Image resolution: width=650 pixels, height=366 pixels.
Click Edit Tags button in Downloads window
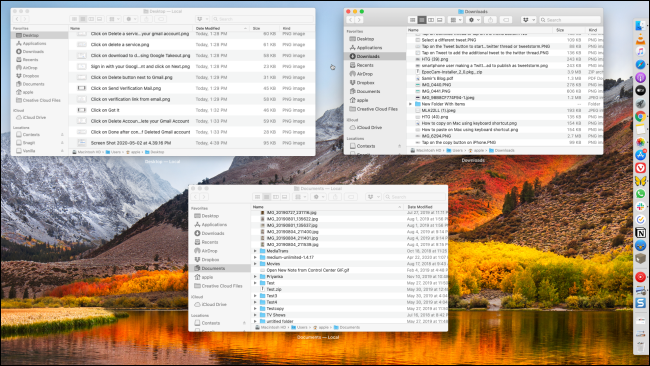506,20
